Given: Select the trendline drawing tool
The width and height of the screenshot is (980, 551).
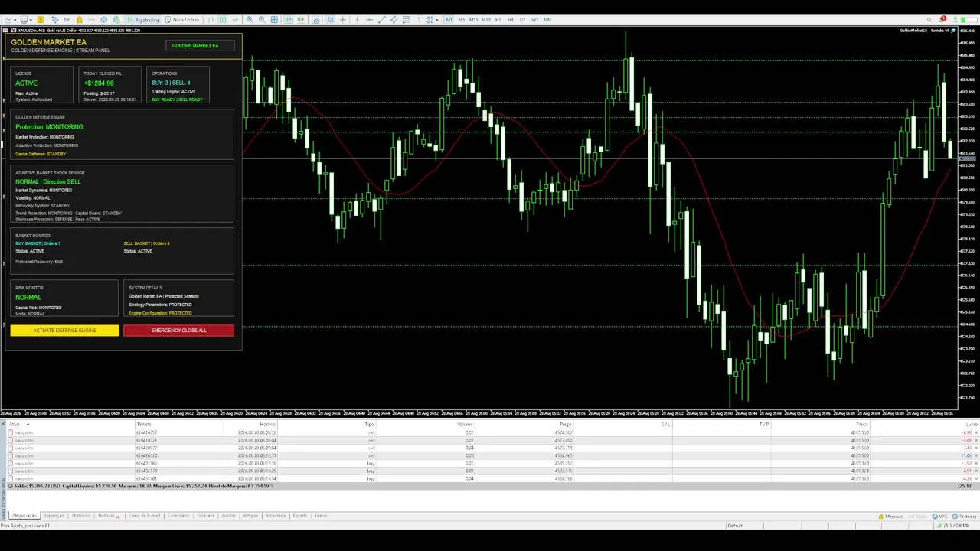Looking at the screenshot, I should (x=381, y=20).
